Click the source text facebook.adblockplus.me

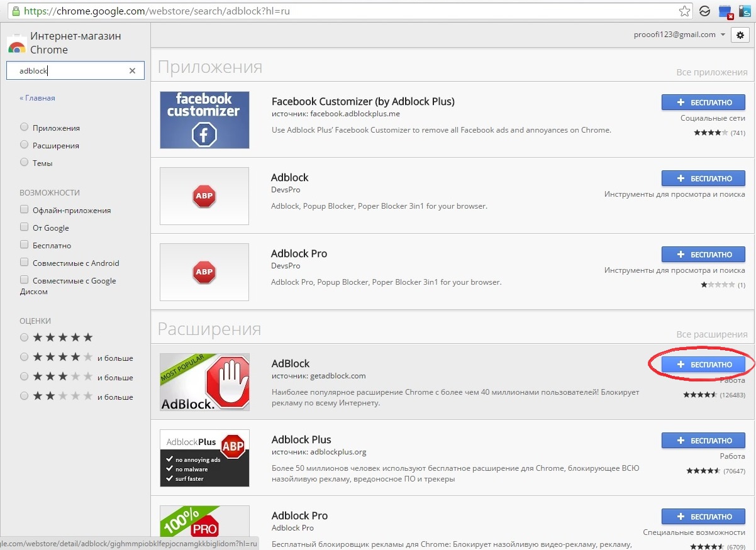point(355,114)
